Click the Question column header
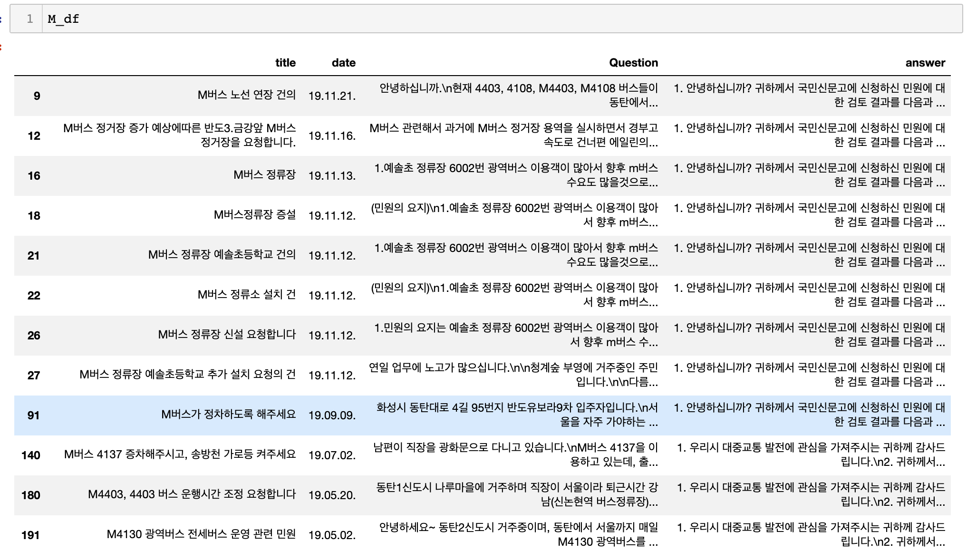967x560 pixels. 633,63
